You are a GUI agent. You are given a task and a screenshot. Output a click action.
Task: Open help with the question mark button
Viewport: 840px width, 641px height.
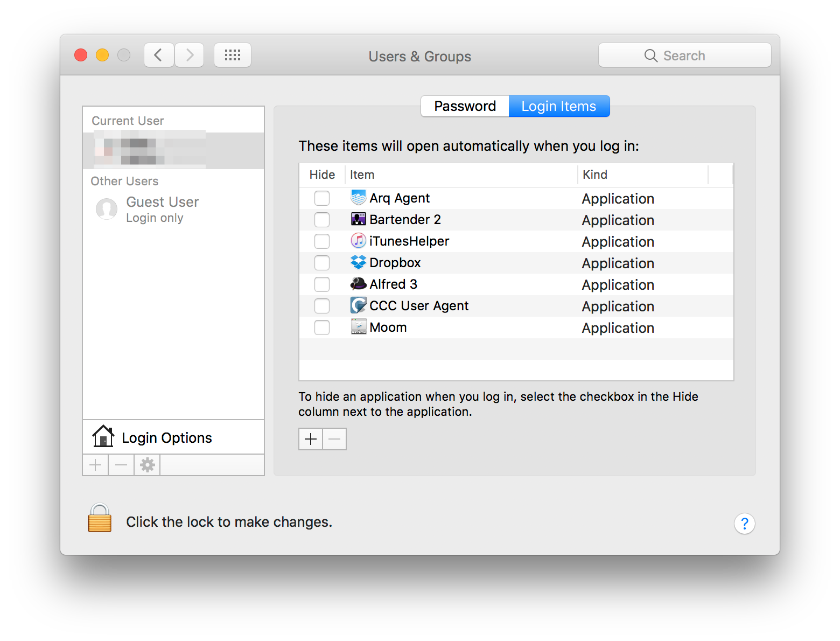click(745, 524)
